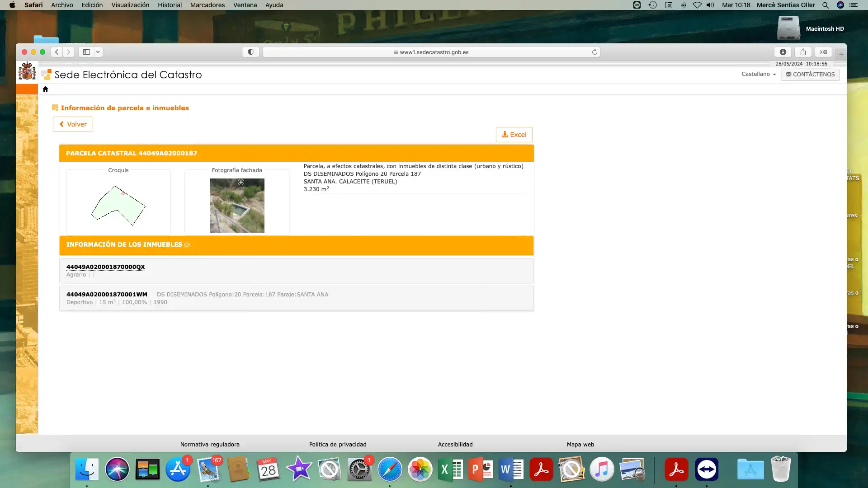Open the Music app from the Dock
Viewport: 868px width, 488px height.
pos(602,469)
